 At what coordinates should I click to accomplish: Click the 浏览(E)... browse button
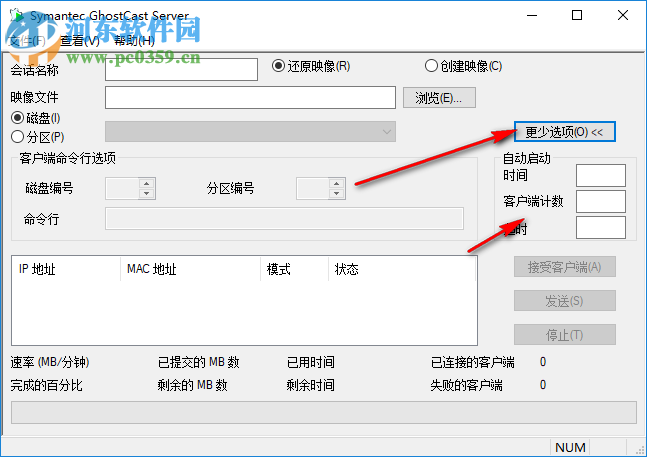439,98
